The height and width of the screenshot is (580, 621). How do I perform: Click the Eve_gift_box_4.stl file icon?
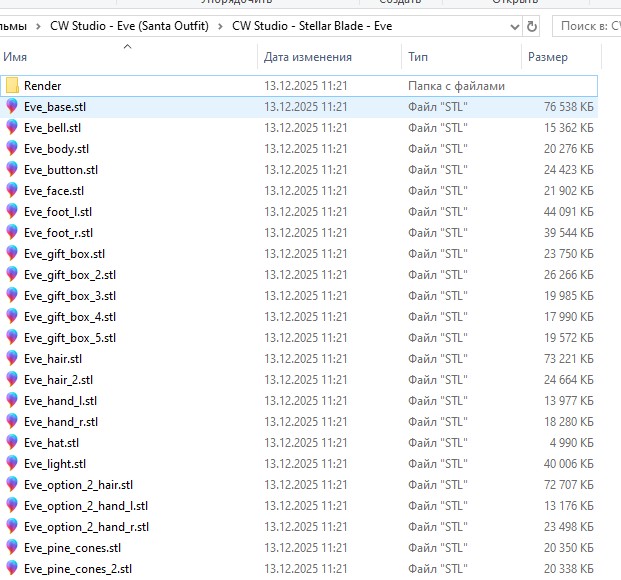tap(12, 317)
